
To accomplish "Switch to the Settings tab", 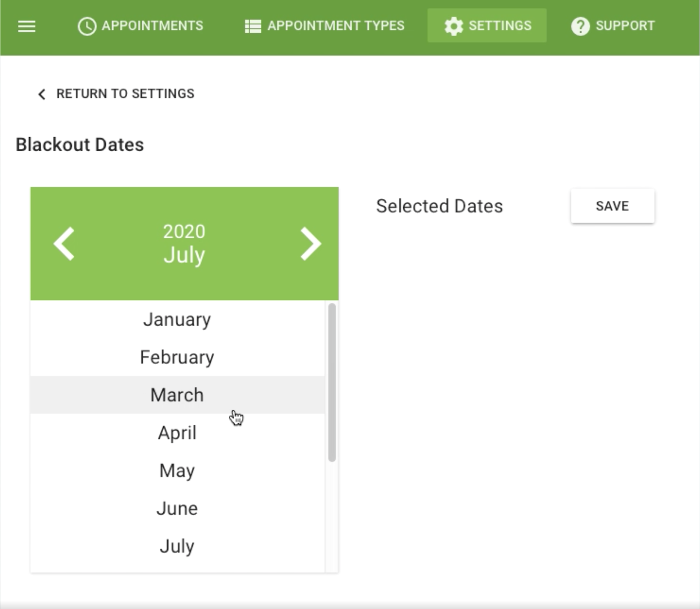I will point(487,26).
